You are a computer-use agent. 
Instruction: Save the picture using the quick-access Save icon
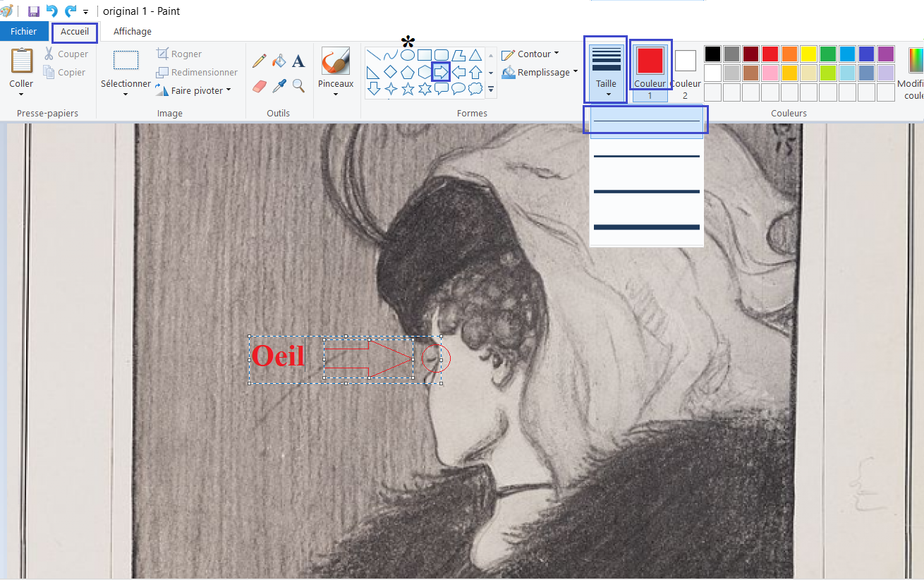[x=34, y=11]
